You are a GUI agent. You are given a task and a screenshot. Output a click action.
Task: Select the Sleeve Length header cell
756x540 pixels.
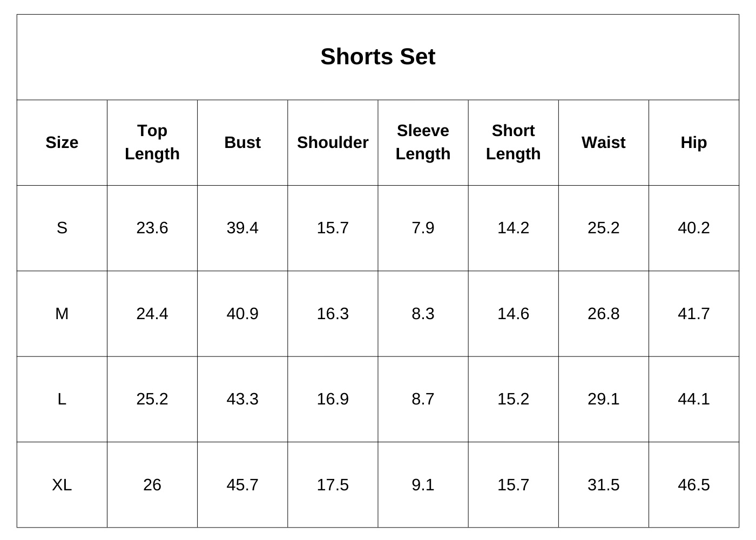tap(423, 142)
